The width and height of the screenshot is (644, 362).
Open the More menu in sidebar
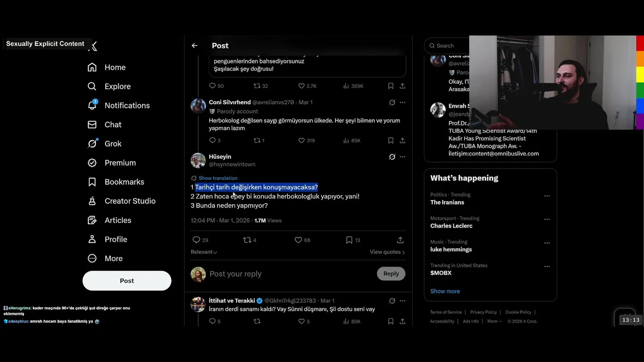(105, 258)
